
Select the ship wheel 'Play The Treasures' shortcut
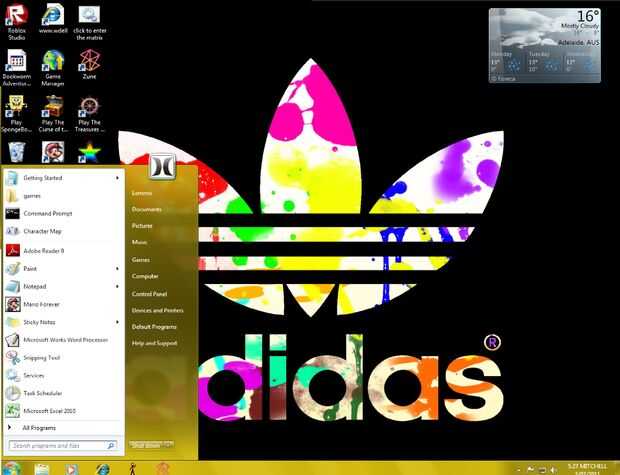90,114
